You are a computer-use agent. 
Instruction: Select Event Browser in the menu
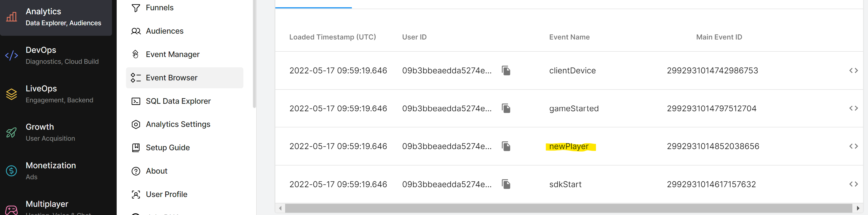pos(185,78)
